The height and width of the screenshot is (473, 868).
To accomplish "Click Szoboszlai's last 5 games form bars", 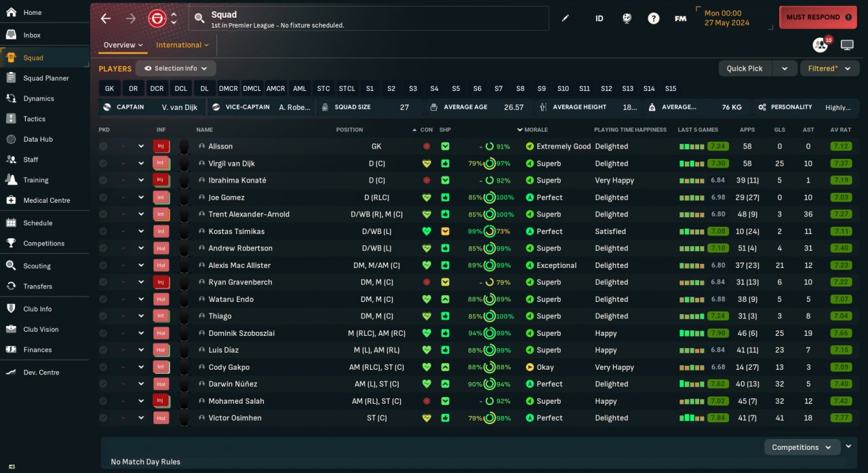I will pyautogui.click(x=692, y=333).
